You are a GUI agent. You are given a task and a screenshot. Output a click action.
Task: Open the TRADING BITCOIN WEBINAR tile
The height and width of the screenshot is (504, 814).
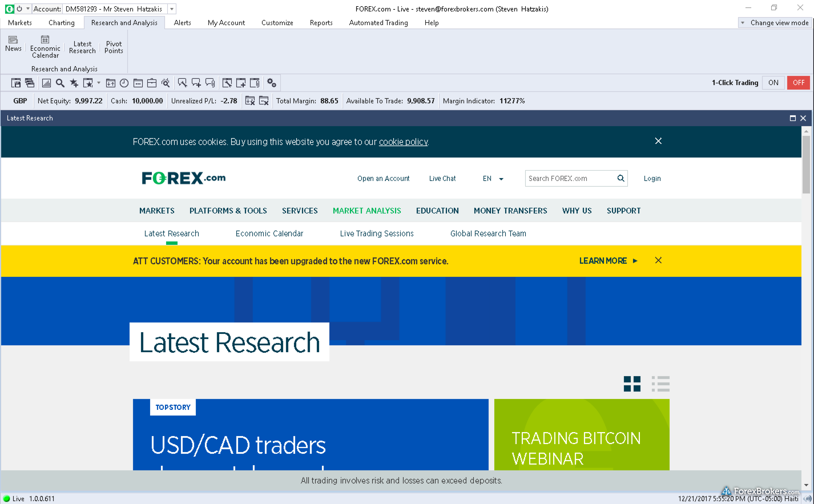(x=582, y=434)
